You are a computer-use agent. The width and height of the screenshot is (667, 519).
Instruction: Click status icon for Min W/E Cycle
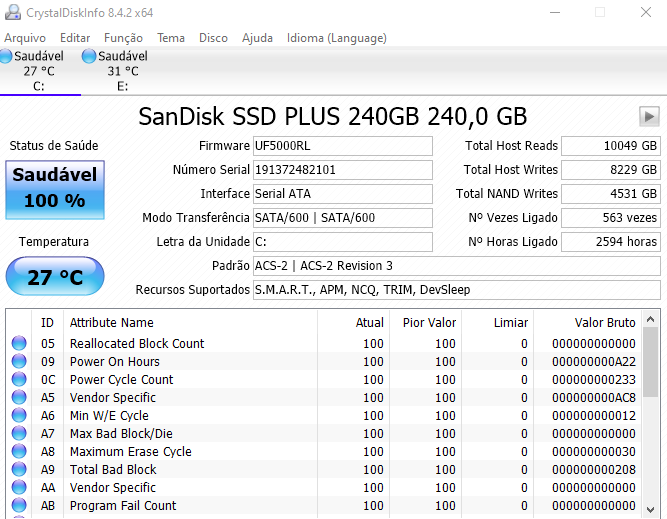19,415
